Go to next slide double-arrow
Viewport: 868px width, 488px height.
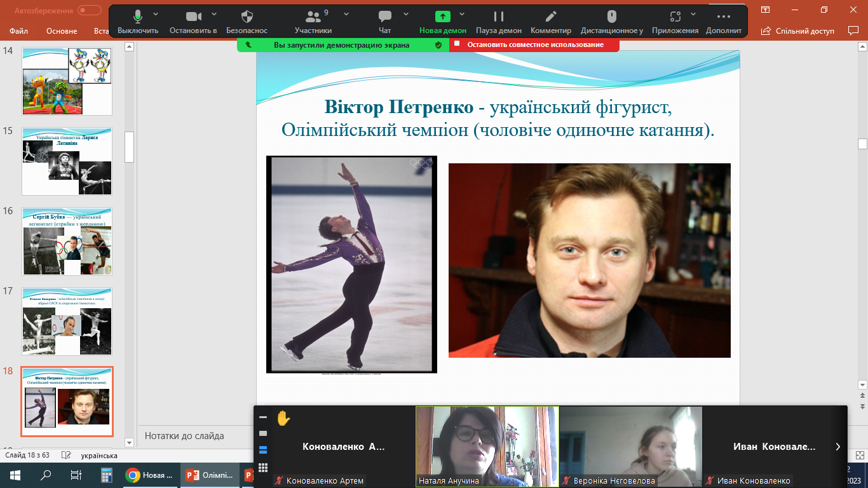coord(862,406)
